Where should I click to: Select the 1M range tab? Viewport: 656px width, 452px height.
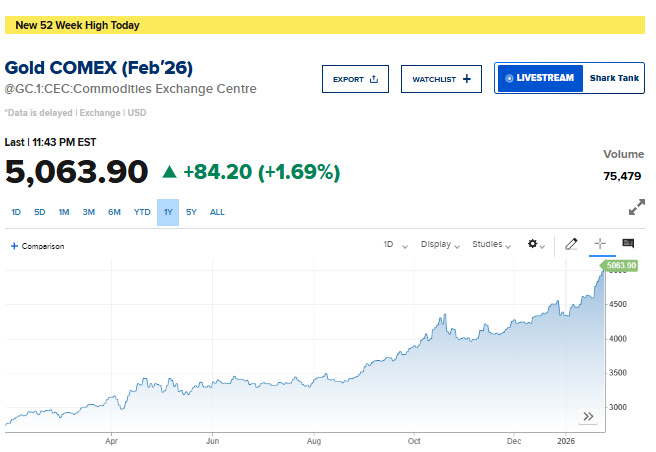click(64, 212)
